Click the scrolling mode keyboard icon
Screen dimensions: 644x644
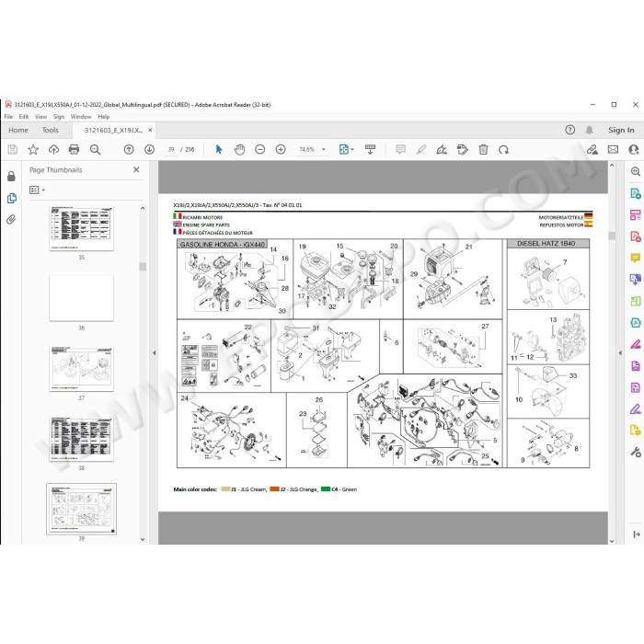coord(370,149)
